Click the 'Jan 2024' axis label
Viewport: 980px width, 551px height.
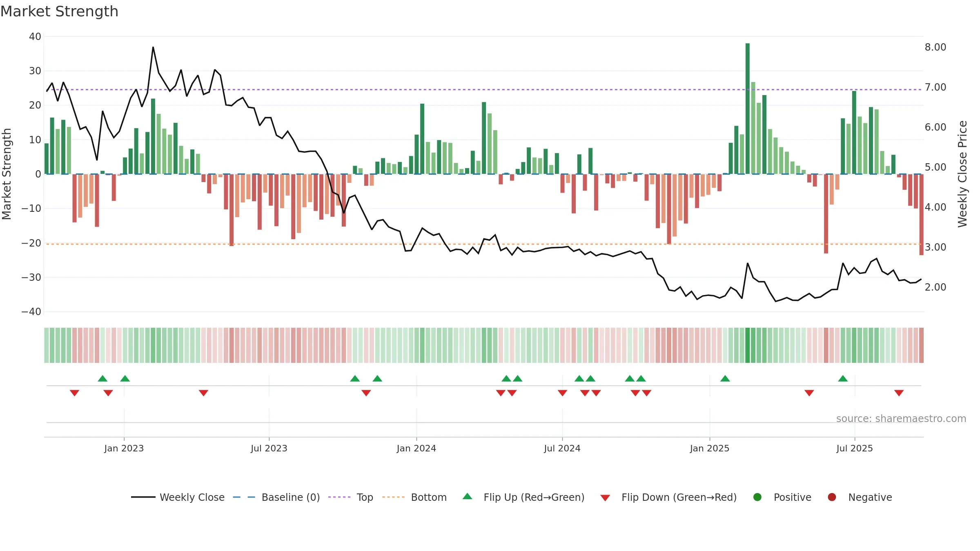tap(416, 448)
